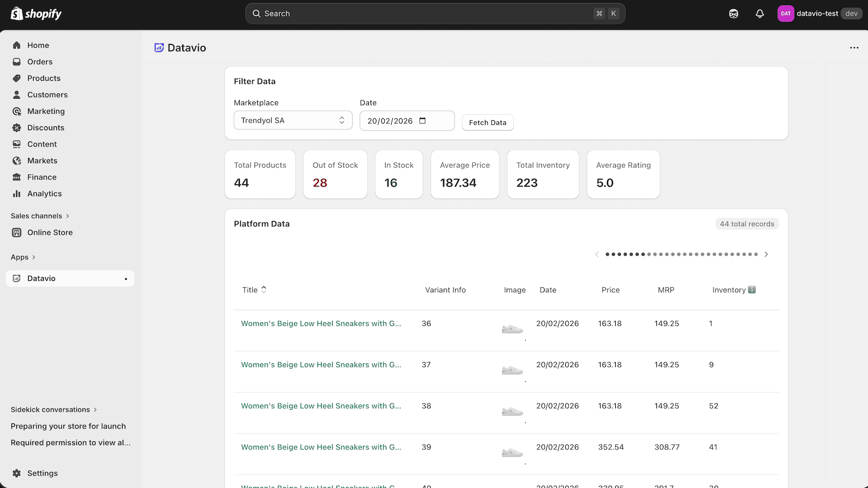The image size is (868, 488).
Task: Click the search magnifier icon
Action: tap(257, 14)
